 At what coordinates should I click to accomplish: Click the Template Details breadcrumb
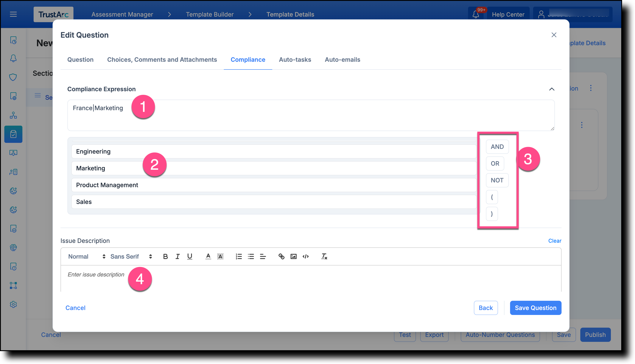point(290,14)
